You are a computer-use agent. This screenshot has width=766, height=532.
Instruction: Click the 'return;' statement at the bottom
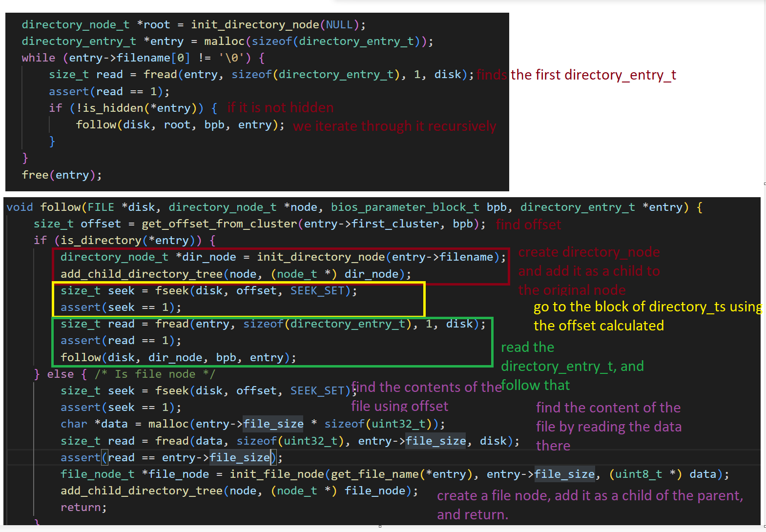coord(83,508)
